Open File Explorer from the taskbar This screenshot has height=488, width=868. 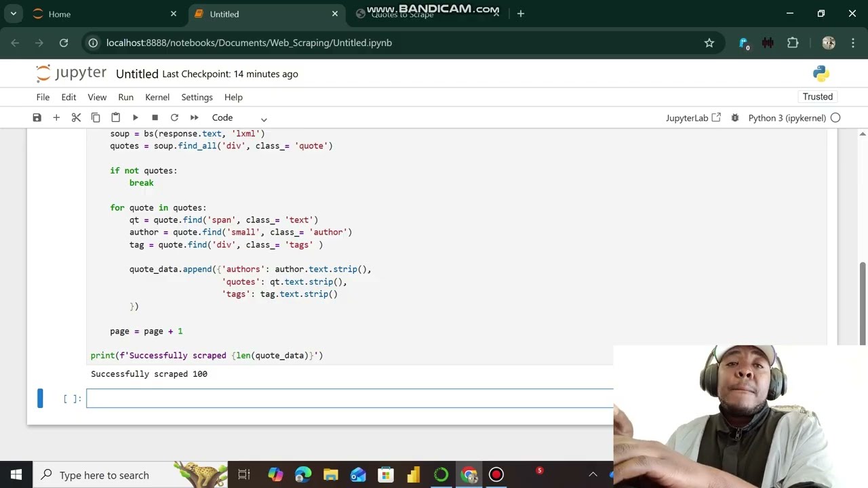click(330, 475)
